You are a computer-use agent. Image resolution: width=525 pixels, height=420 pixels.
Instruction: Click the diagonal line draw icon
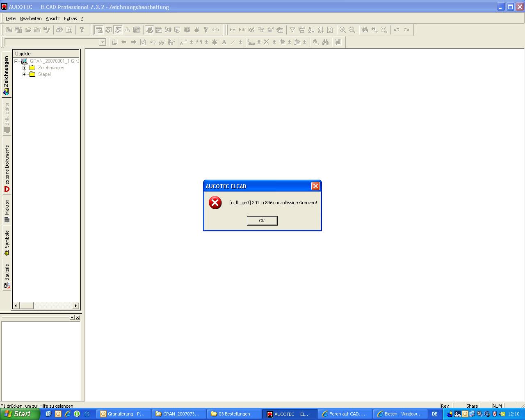(233, 42)
